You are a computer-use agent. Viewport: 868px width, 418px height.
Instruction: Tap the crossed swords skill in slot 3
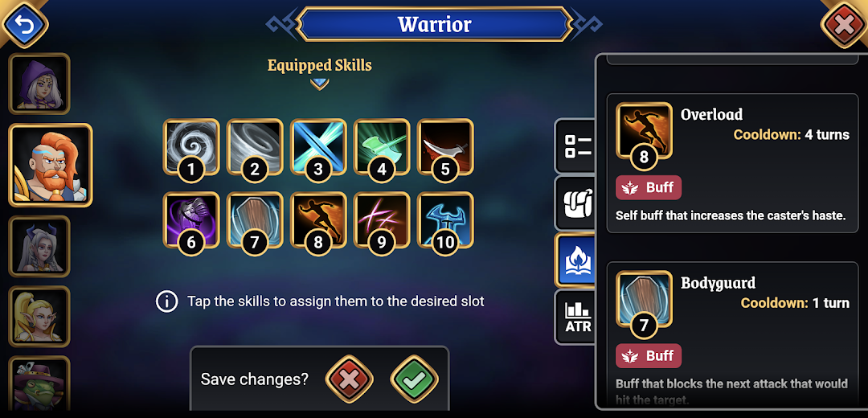318,147
